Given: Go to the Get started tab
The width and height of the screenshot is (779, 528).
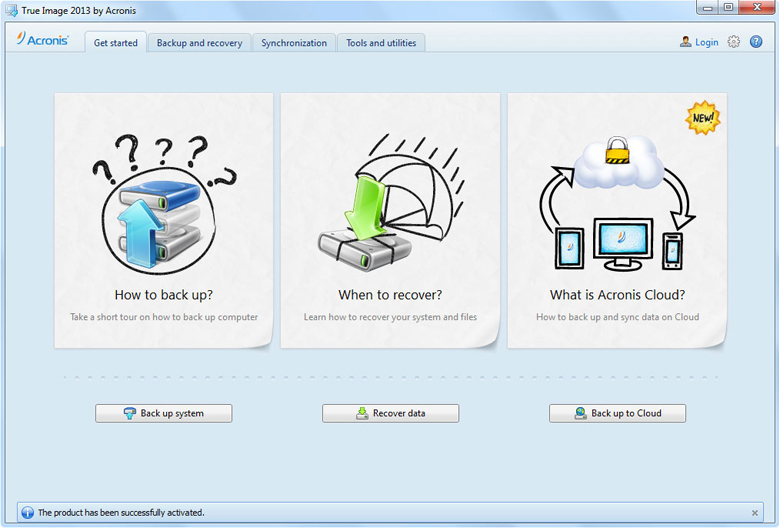Looking at the screenshot, I should pos(116,43).
